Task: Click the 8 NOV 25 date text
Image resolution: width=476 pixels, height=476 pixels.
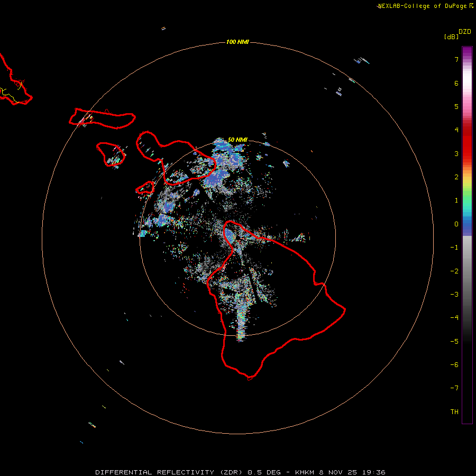Action: pos(340,472)
